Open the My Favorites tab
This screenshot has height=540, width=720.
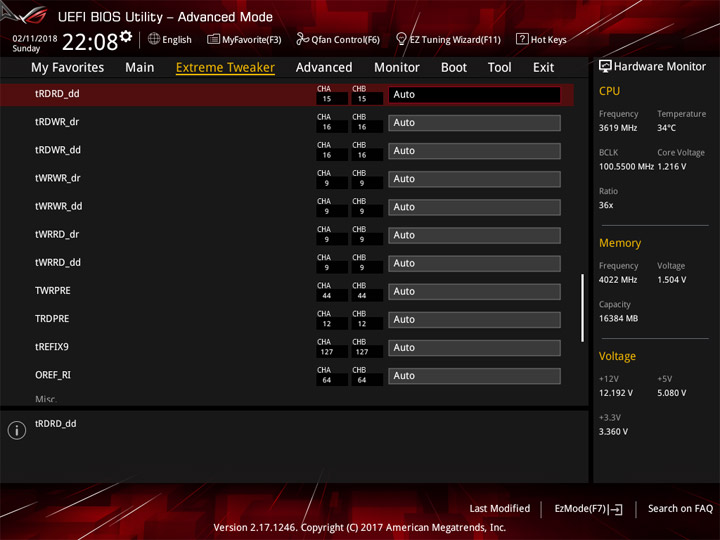coord(68,68)
